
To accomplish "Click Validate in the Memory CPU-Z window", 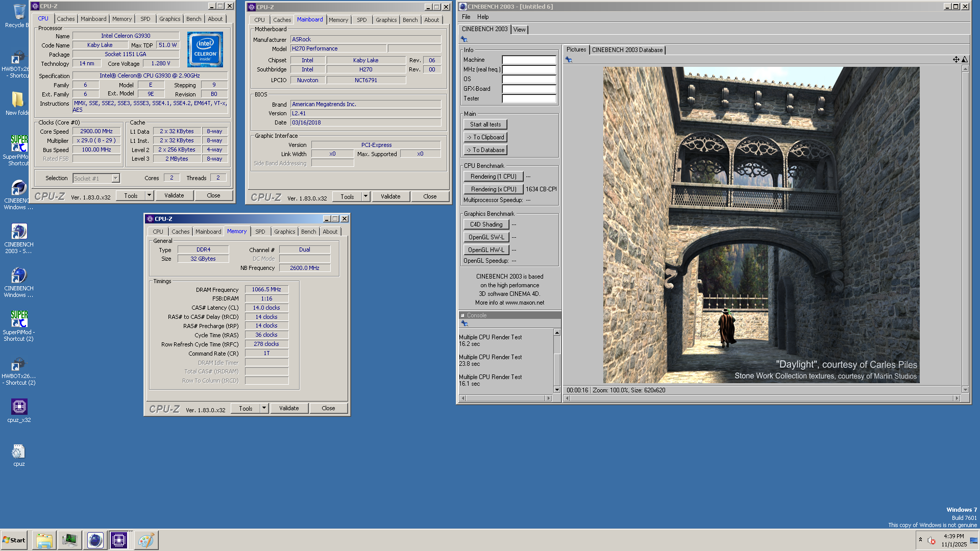I will pyautogui.click(x=289, y=408).
